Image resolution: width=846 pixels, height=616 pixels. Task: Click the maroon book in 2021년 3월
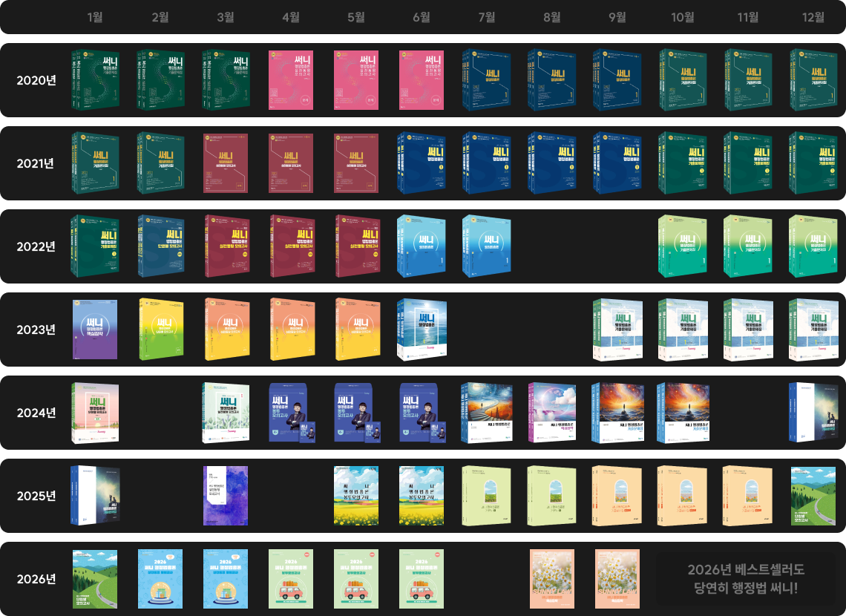pyautogui.click(x=226, y=163)
